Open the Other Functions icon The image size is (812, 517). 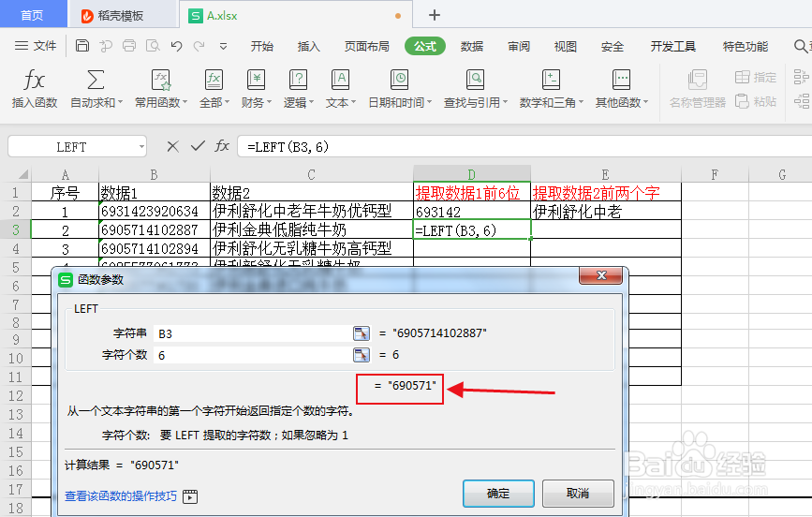point(621,81)
